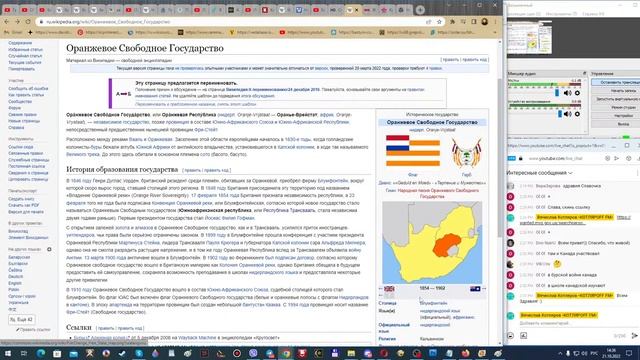This screenshot has height=360, width=640.
Task: Mute the Mic/Aux speaker icon in OBS
Action: 567,93
